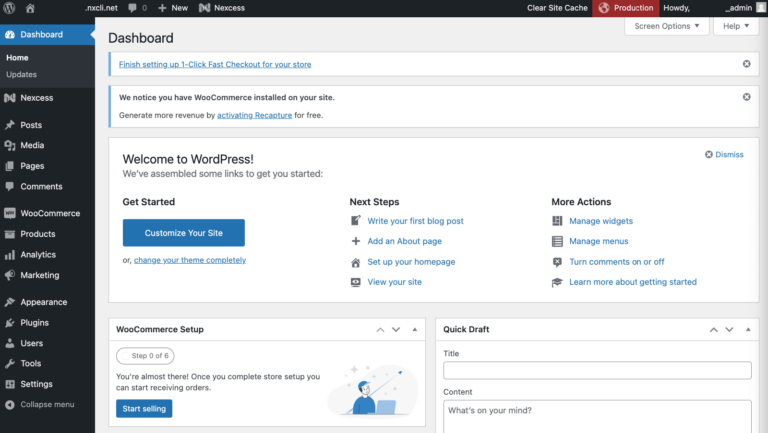Click the Appearance paintbrush icon
Screen dimensions: 768x433
(10, 302)
